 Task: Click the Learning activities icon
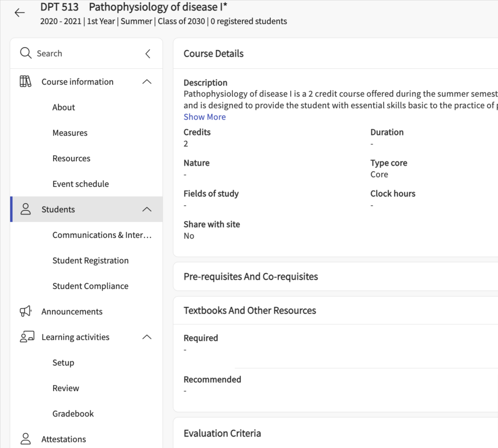(x=27, y=337)
